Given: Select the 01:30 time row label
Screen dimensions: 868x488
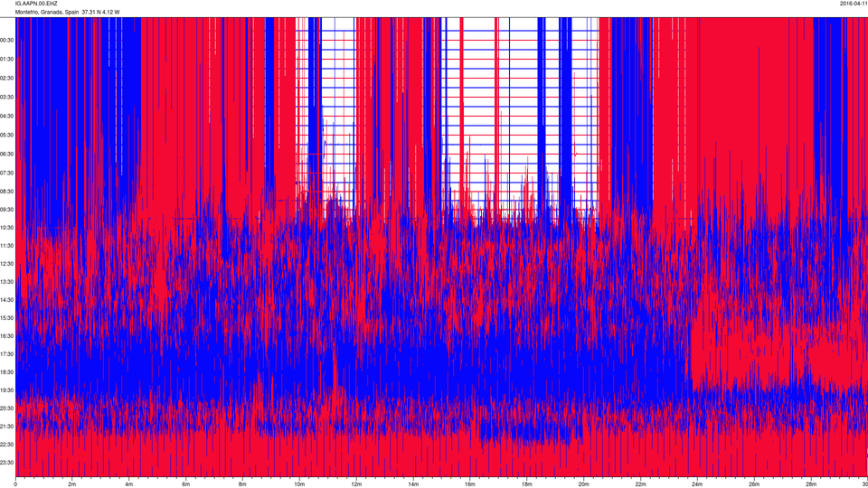Looking at the screenshot, I should click(6, 60).
